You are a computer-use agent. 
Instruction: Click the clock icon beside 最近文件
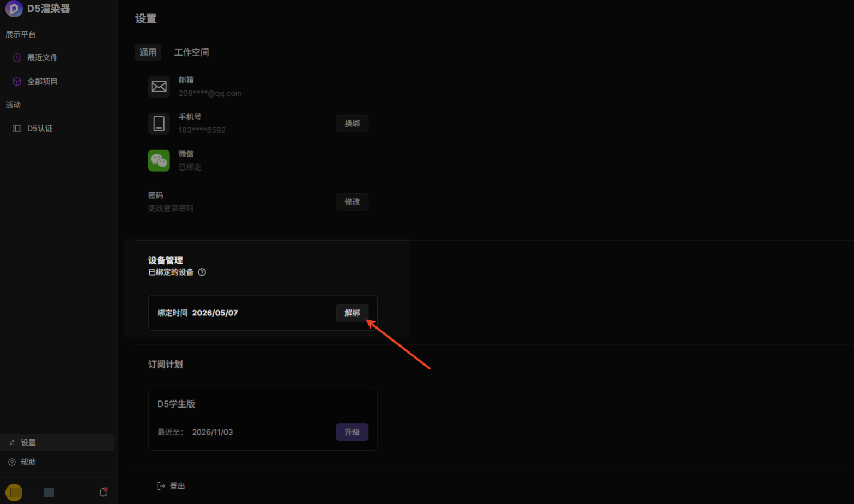[17, 58]
